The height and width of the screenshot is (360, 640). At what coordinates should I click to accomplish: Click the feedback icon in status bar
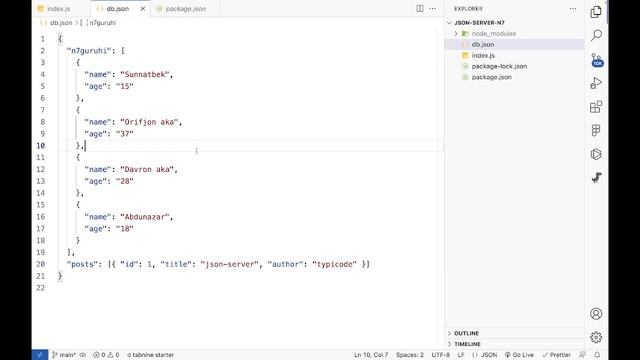point(582,355)
